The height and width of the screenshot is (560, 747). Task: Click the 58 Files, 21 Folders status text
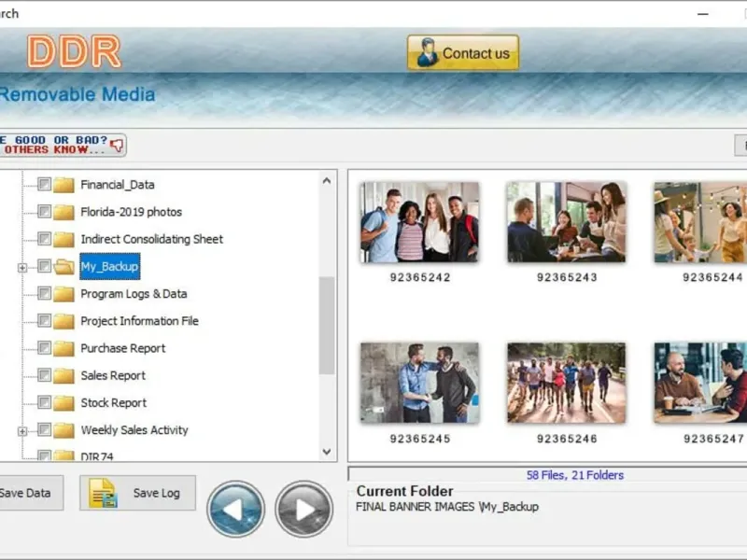[x=575, y=475]
